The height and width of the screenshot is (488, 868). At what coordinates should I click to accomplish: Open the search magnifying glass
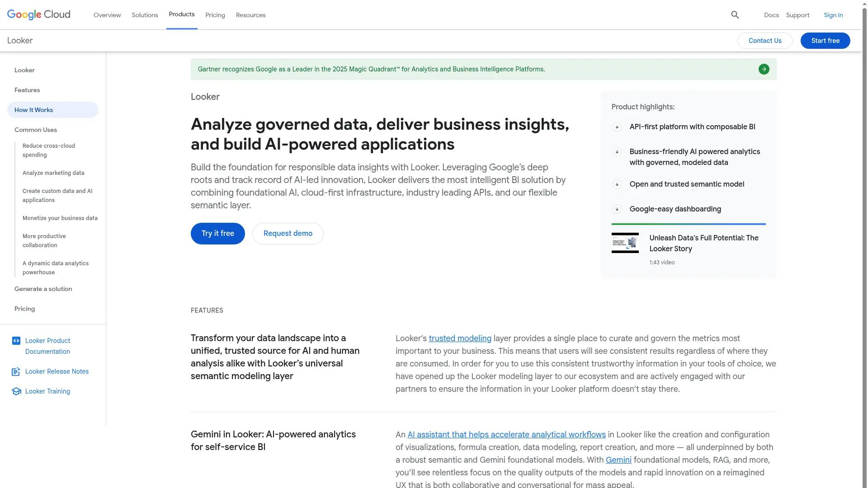point(735,15)
